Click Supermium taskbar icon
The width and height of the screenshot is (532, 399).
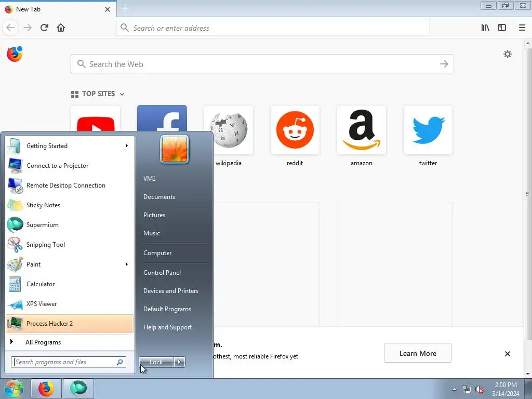click(78, 389)
